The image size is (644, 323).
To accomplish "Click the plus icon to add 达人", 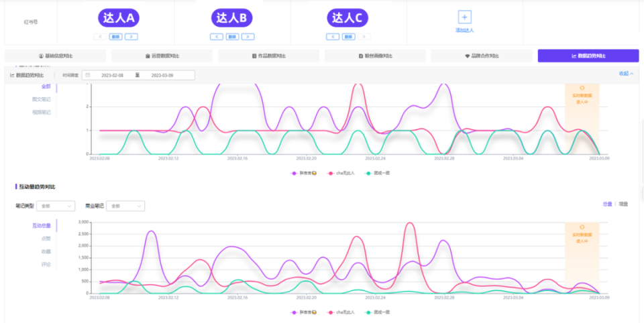I will pyautogui.click(x=464, y=17).
